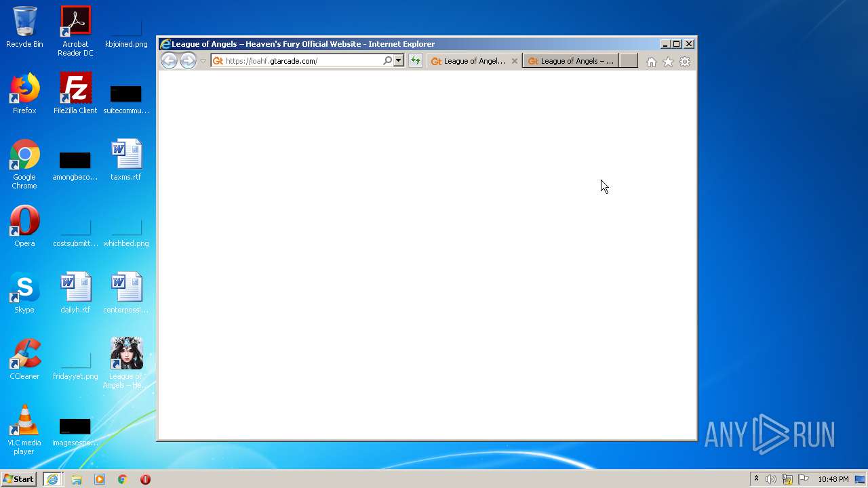Refresh the page with the green arrows button
Screen dimensions: 868x488
(415, 61)
